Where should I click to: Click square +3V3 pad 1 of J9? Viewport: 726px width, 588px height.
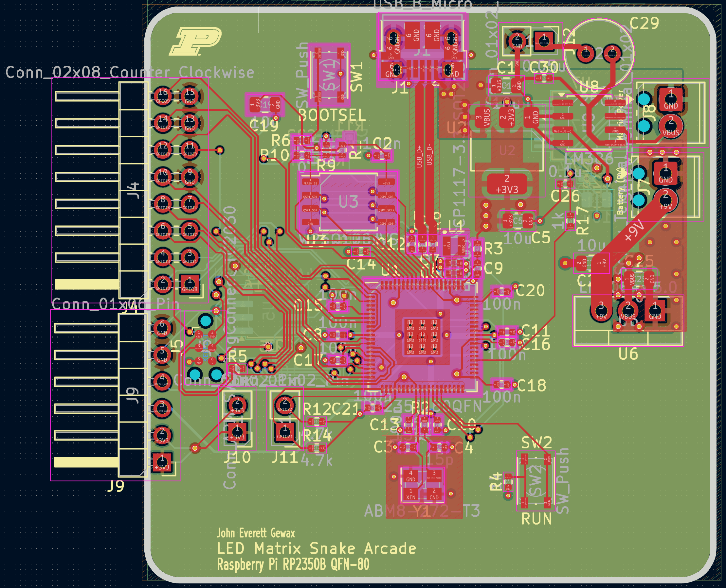[162, 462]
